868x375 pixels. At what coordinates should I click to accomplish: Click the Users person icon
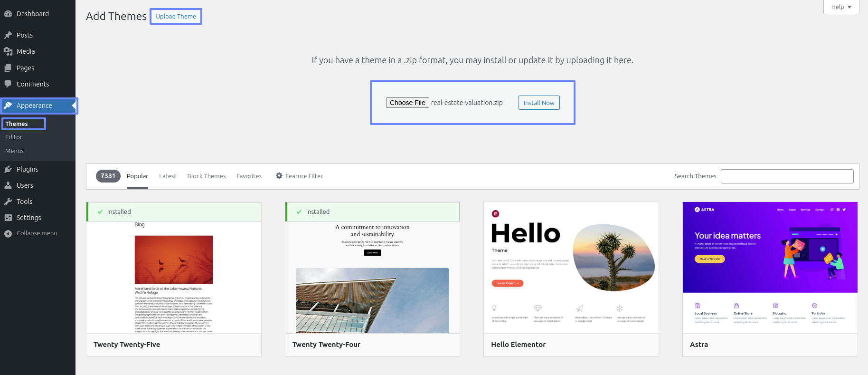[8, 185]
